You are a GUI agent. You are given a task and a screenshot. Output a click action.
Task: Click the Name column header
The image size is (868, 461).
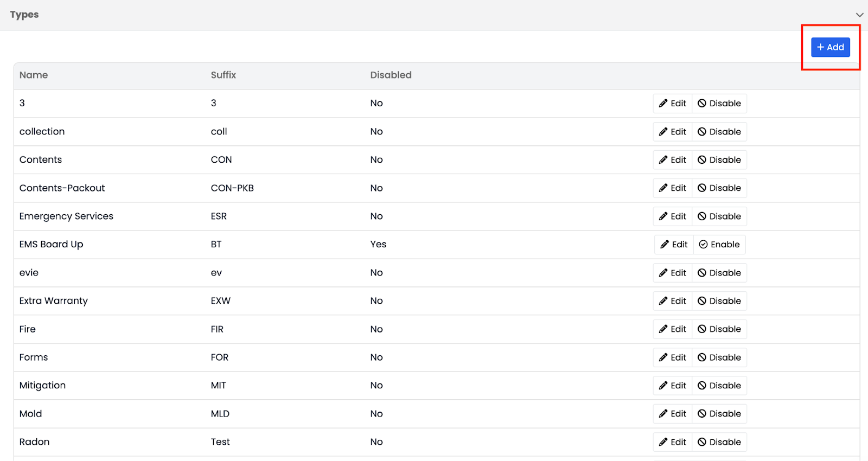click(34, 75)
